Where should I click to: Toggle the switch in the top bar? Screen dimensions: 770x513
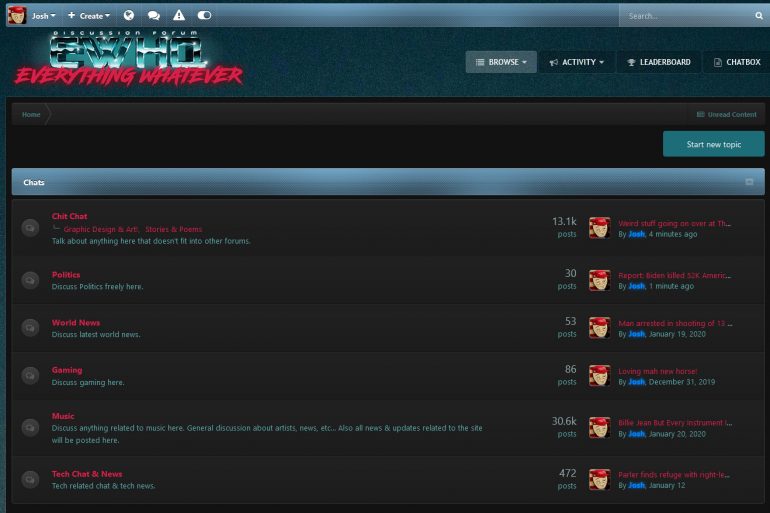point(204,16)
